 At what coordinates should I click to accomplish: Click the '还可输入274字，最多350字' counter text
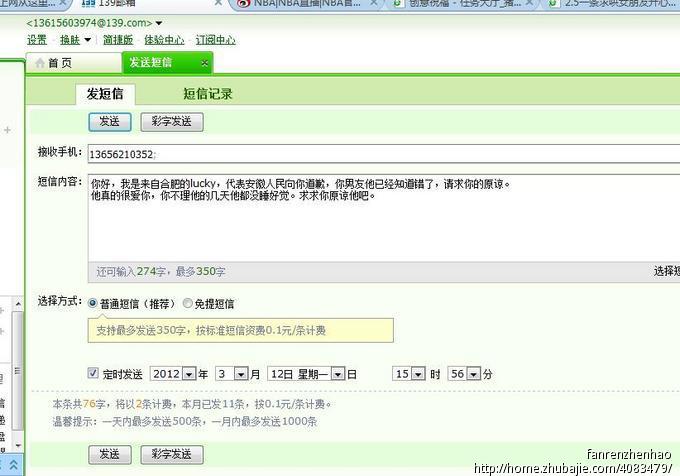tap(161, 272)
